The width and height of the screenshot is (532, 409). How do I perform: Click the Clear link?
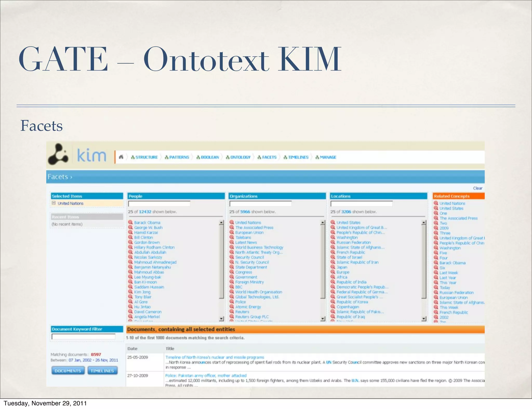pos(477,188)
